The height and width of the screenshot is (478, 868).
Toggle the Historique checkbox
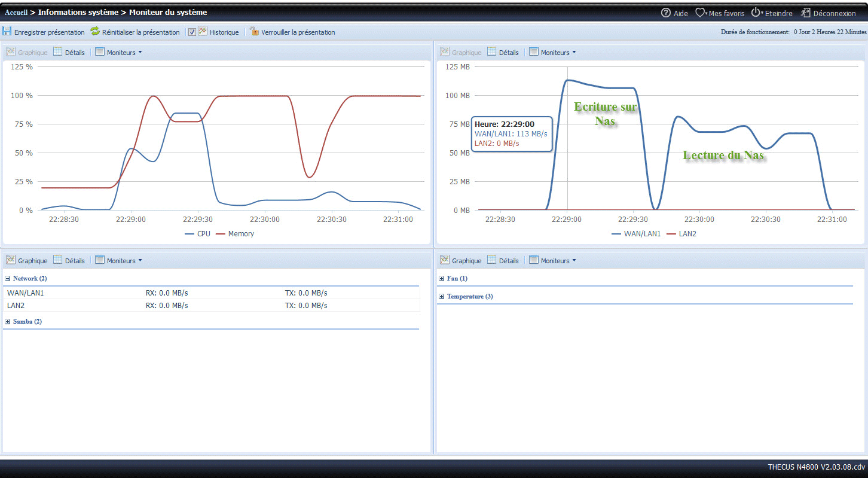(192, 32)
